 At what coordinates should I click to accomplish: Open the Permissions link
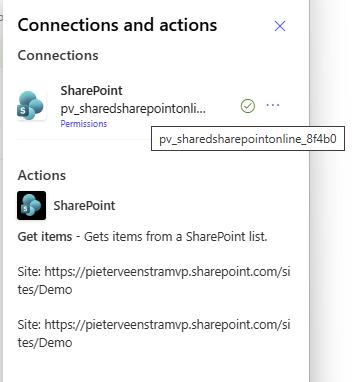pos(84,124)
